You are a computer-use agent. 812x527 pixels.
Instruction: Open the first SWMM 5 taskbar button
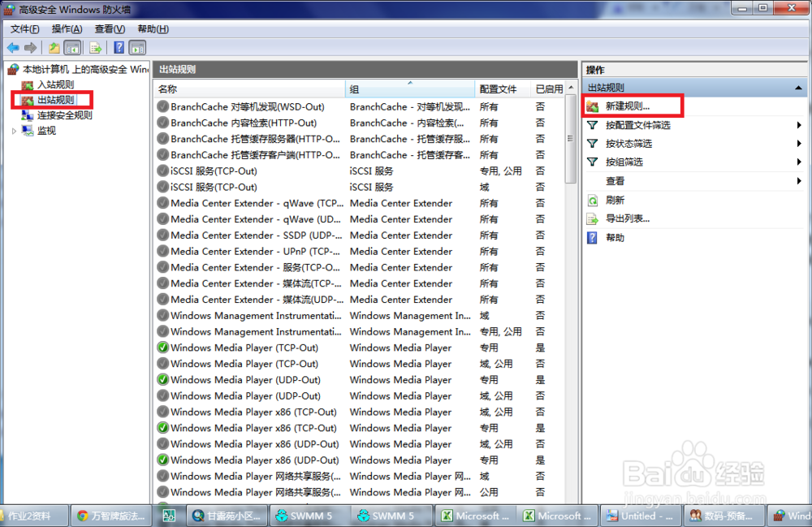tap(309, 516)
